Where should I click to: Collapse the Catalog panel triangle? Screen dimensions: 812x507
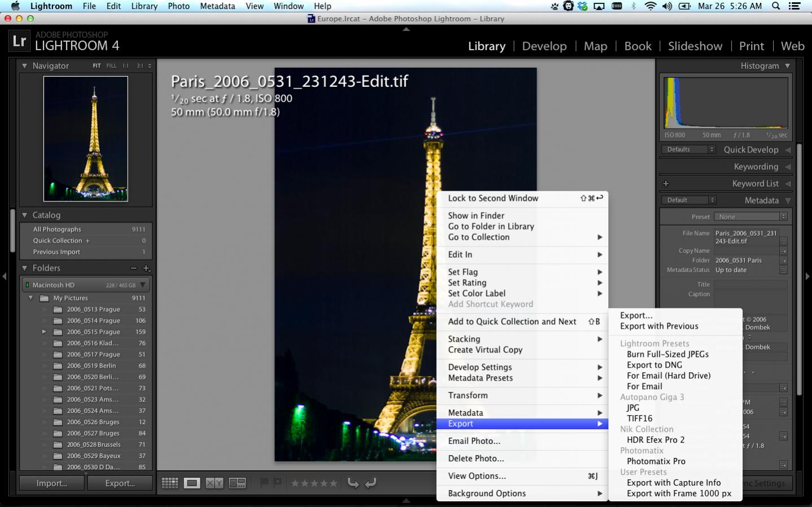(25, 215)
